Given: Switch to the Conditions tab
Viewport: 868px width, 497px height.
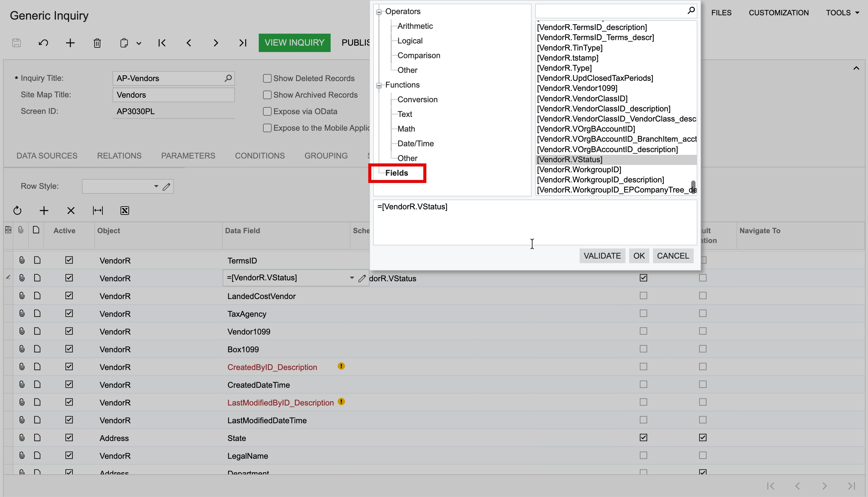Looking at the screenshot, I should click(x=260, y=156).
